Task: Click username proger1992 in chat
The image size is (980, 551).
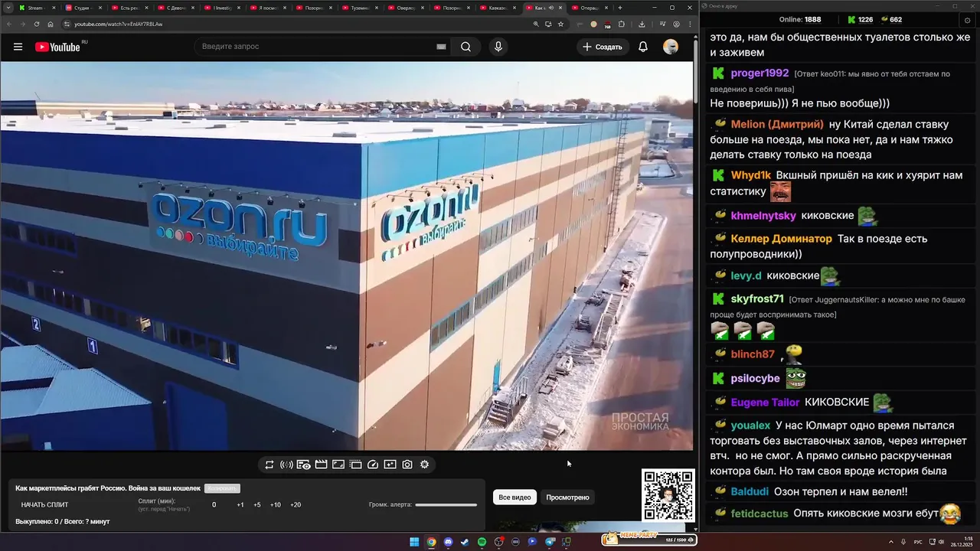Action: point(759,73)
